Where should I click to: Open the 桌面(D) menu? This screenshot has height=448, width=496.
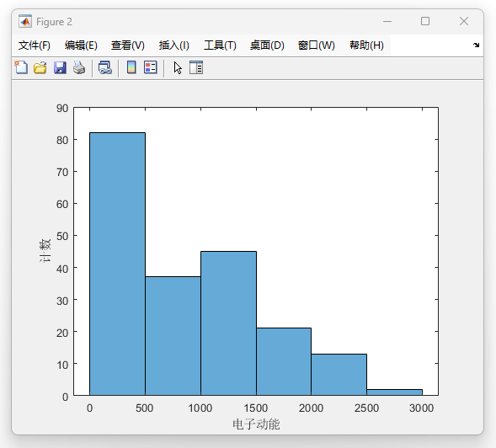pyautogui.click(x=267, y=45)
